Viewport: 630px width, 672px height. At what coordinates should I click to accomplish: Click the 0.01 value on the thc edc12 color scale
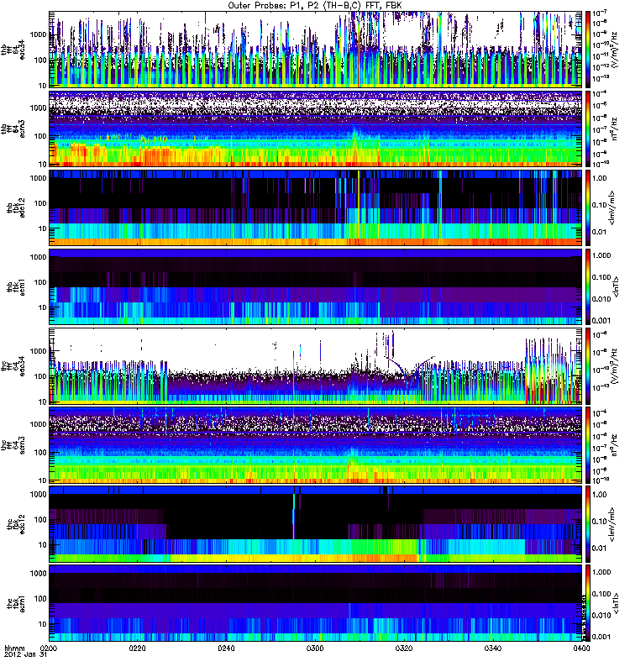tap(600, 549)
